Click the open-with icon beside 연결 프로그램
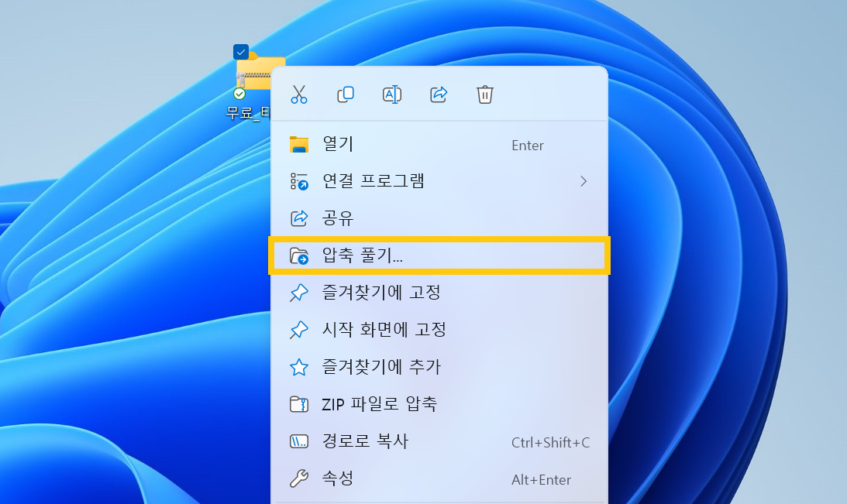Viewport: 847px width, 504px height. coord(298,181)
